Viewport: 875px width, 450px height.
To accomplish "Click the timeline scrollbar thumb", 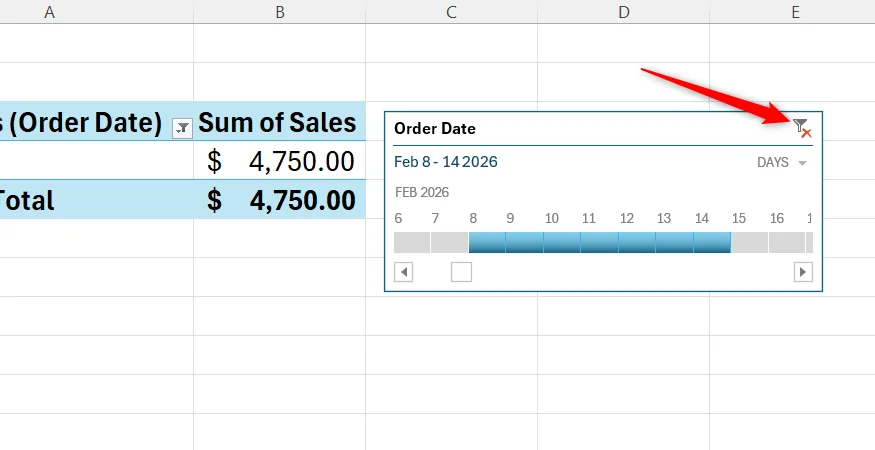I will coord(461,272).
